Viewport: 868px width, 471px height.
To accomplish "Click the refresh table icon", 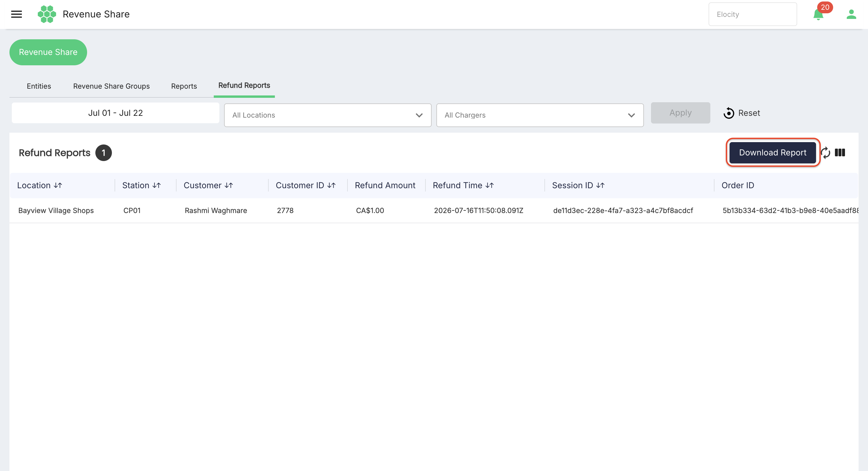I will click(825, 153).
